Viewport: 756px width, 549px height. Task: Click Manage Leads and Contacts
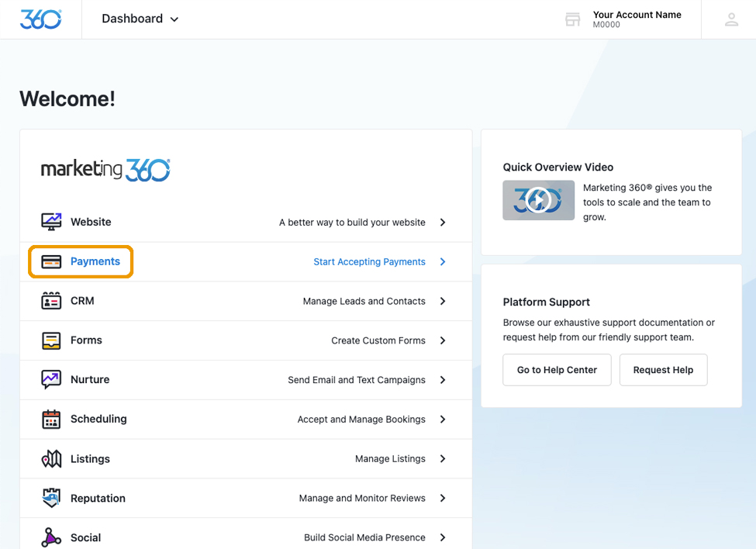(x=364, y=301)
